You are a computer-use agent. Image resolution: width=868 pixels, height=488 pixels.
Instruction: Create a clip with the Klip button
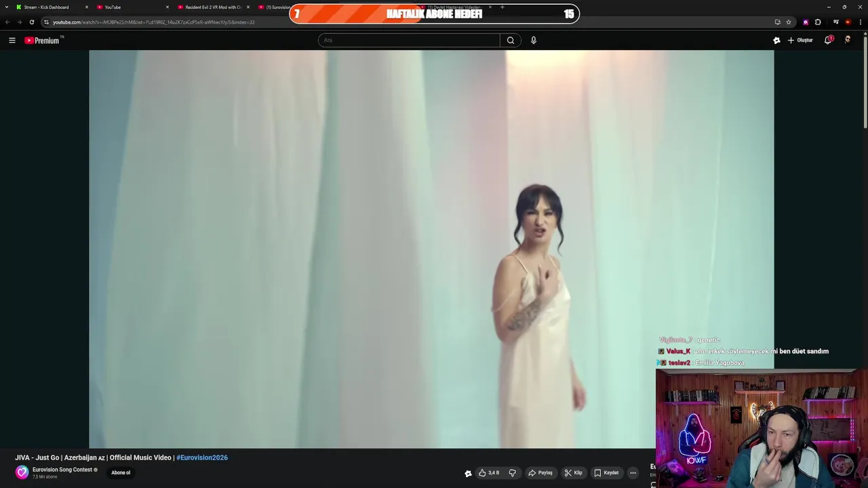click(x=574, y=473)
